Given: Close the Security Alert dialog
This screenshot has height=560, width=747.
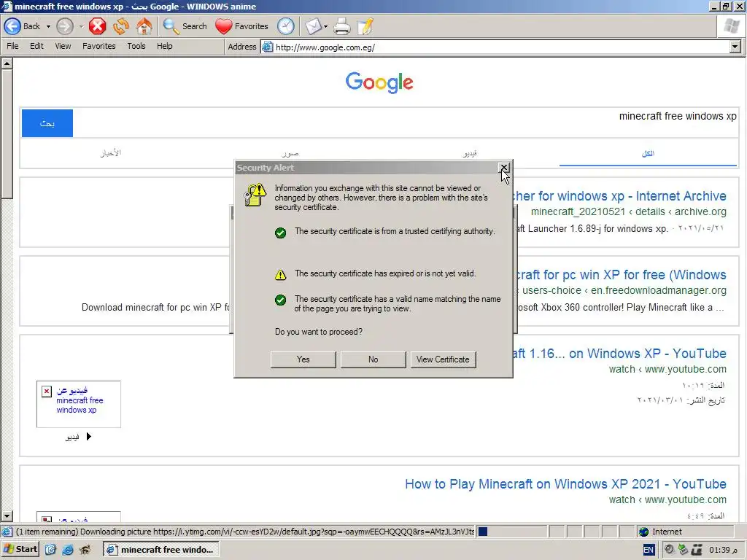Looking at the screenshot, I should point(503,168).
